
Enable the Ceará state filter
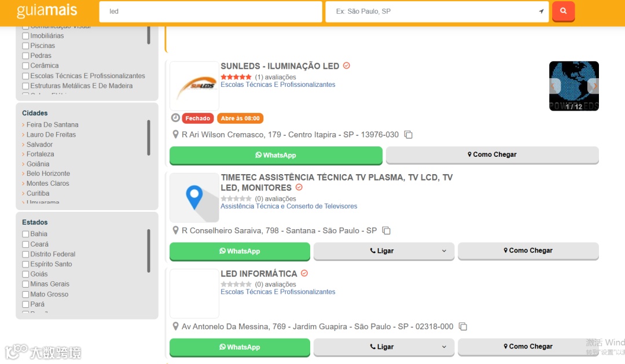coord(25,244)
